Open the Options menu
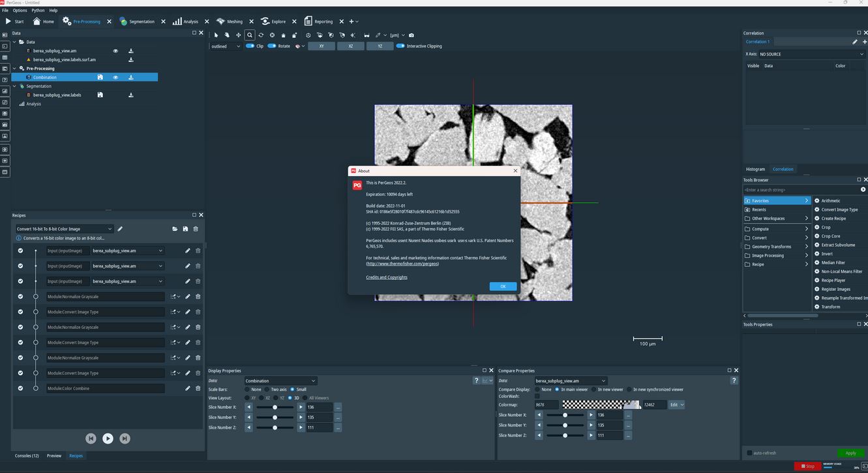The image size is (868, 473). (x=20, y=10)
